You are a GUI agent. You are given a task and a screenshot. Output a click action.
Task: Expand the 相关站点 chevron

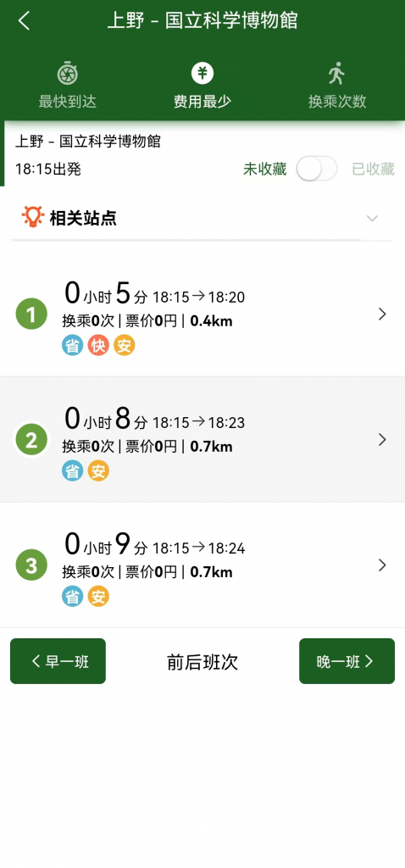pos(372,218)
